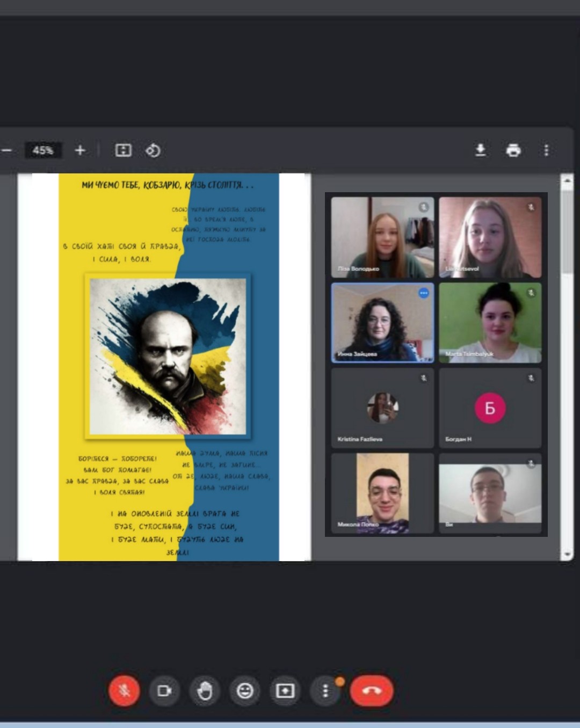Viewport: 580px width, 728px height.
Task: Click the 'Ліза Володько' name label
Action: (358, 268)
